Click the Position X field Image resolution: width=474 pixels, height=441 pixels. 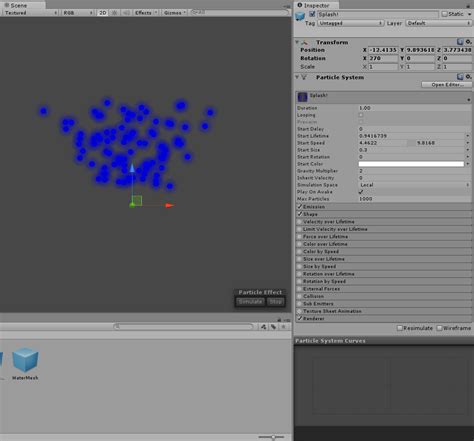click(383, 50)
